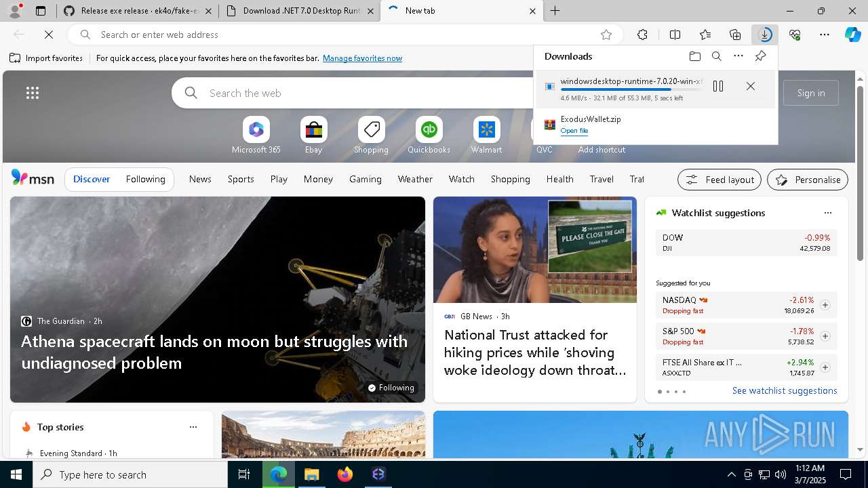Click Open file under ExodusWallet.zip
The height and width of the screenshot is (488, 868).
tap(574, 131)
